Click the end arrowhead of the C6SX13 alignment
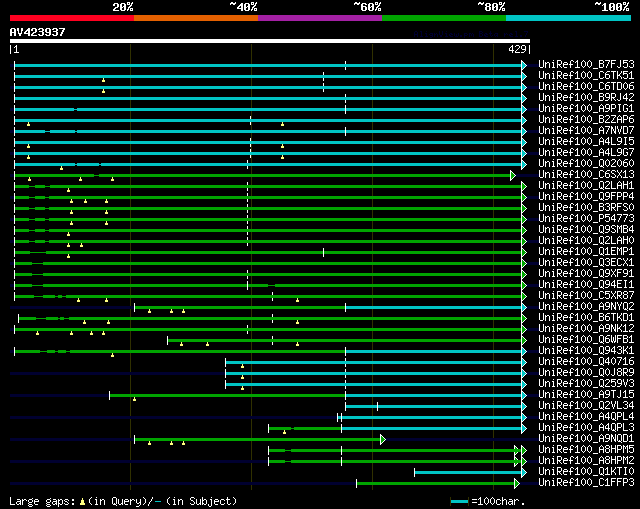Image resolution: width=640 pixels, height=509 pixels. (513, 175)
